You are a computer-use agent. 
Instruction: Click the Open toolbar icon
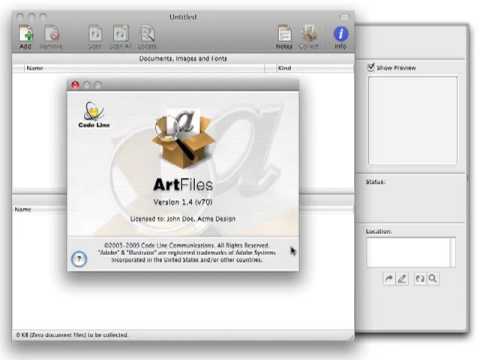[x=95, y=37]
